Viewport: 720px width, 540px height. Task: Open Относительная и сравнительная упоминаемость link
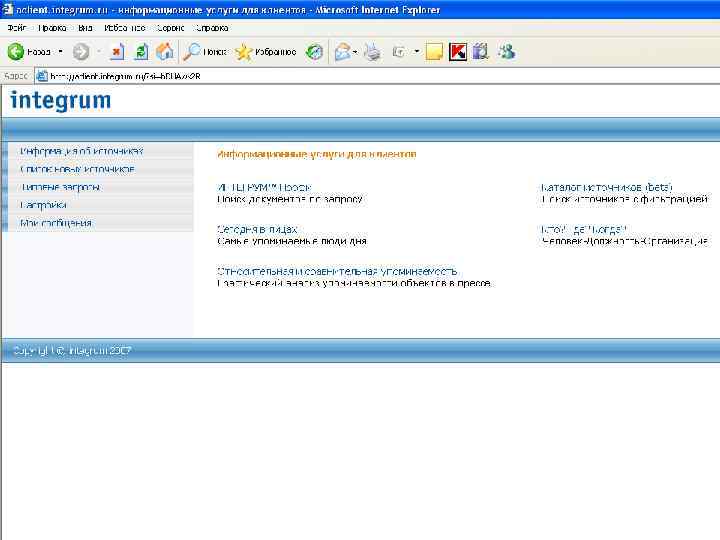(337, 271)
